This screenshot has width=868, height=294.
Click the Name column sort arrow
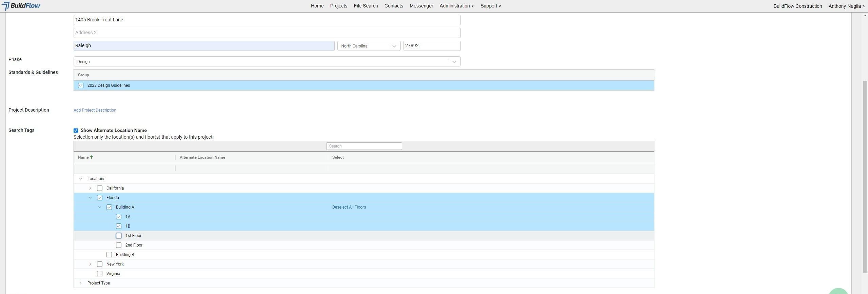[x=92, y=157]
